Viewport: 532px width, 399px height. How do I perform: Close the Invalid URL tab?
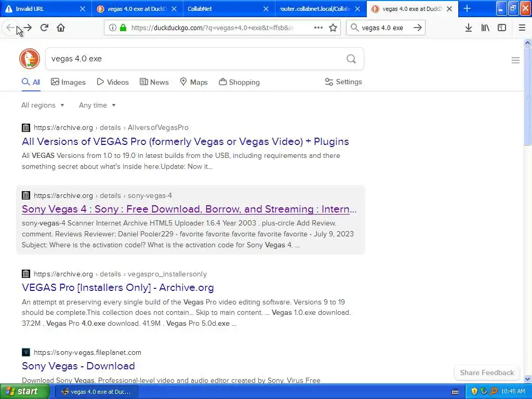(x=83, y=9)
